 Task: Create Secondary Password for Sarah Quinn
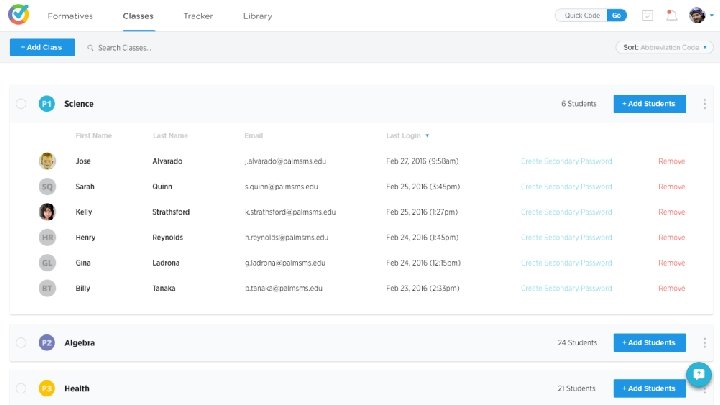(x=566, y=186)
